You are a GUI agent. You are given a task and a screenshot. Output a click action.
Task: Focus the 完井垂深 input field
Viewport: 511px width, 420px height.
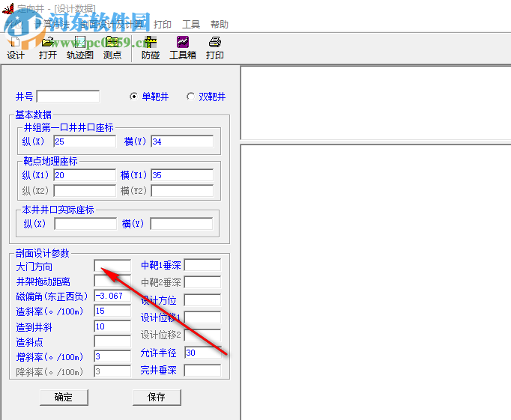(x=202, y=371)
